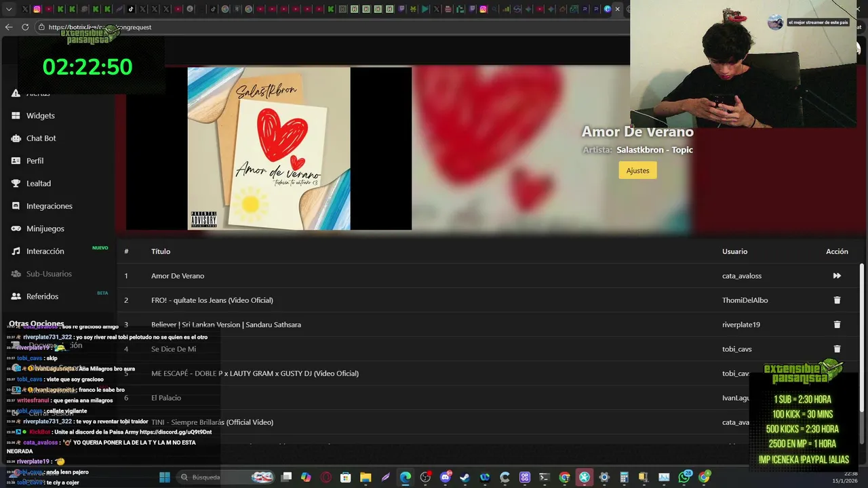Open the Widgets section icon
This screenshot has width=868, height=488.
[x=16, y=116]
